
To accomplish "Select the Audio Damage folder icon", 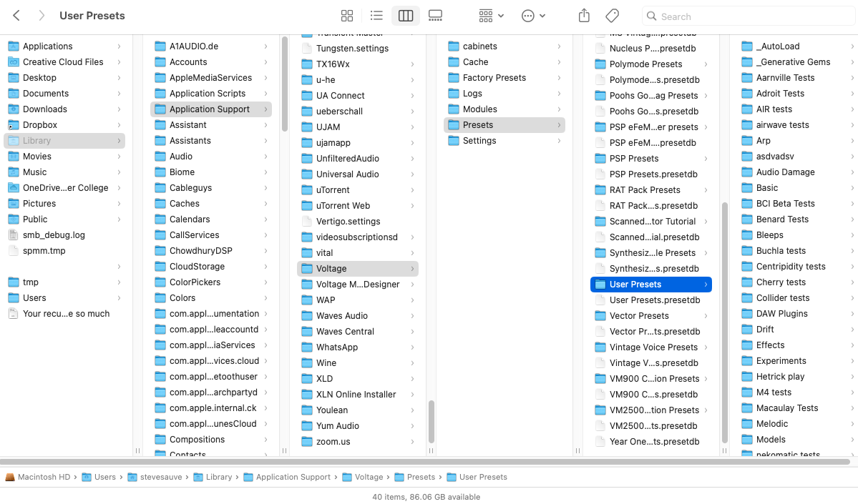I will pyautogui.click(x=747, y=172).
